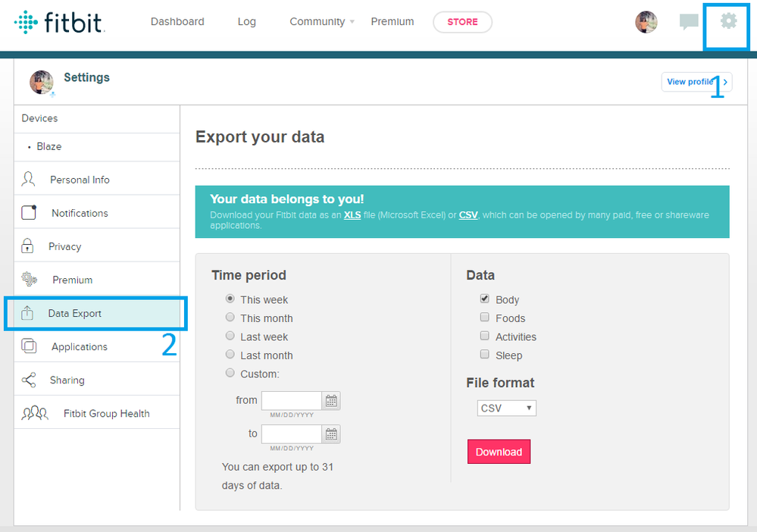Open the Devices settings section

pos(97,118)
